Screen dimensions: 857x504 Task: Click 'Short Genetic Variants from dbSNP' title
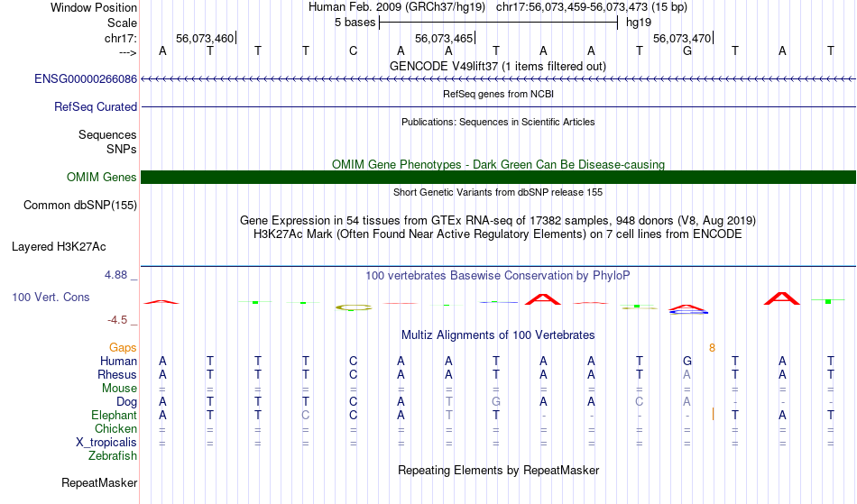click(498, 192)
